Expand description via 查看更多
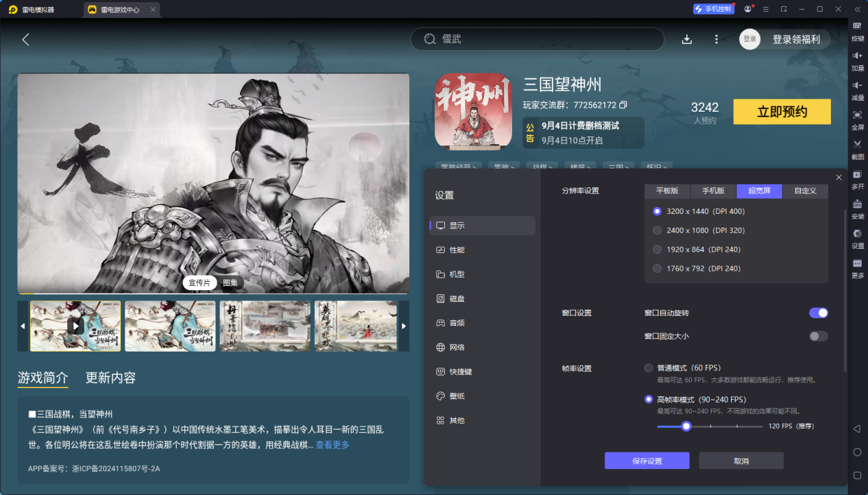This screenshot has height=495, width=868. pyautogui.click(x=333, y=445)
